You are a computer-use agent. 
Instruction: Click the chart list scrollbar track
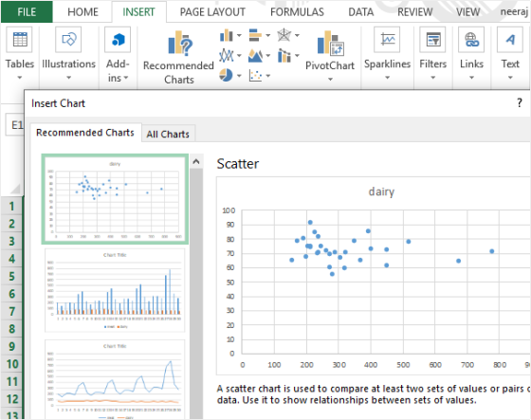196,294
